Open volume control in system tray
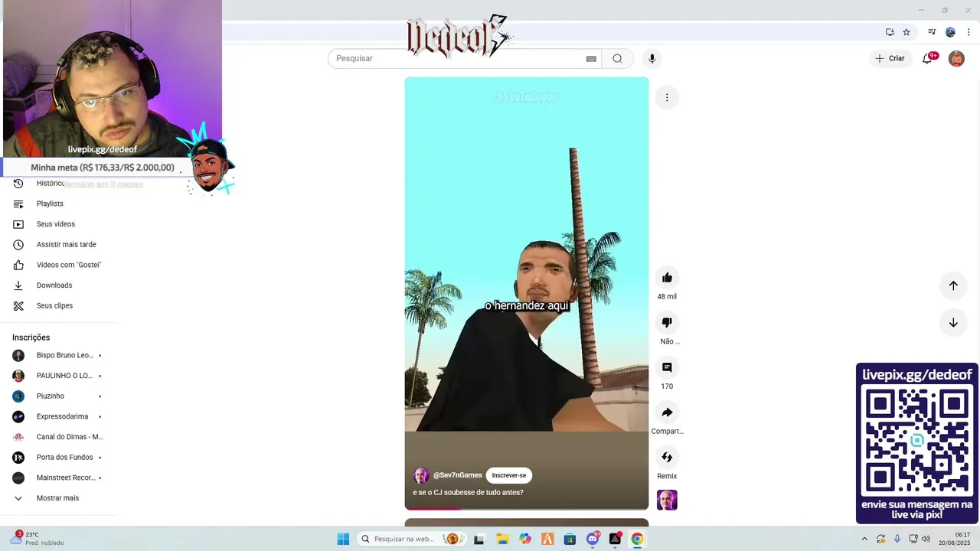980x551 pixels. tap(926, 539)
